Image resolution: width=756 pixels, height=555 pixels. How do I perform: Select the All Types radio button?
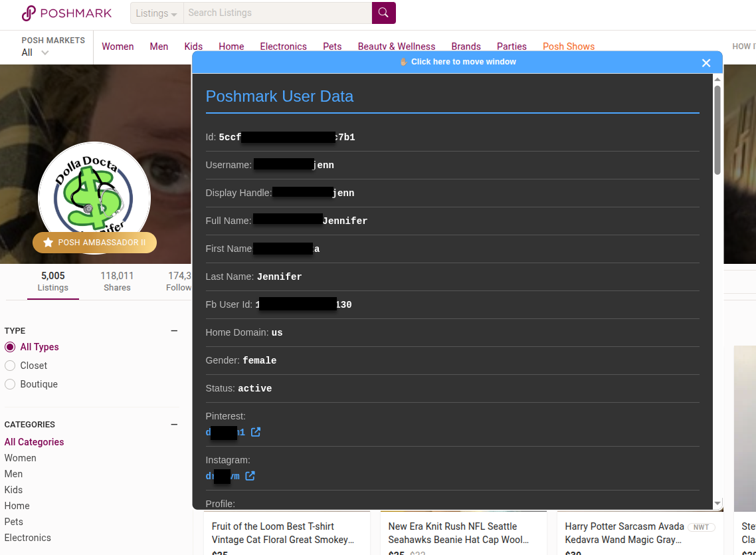coord(10,347)
